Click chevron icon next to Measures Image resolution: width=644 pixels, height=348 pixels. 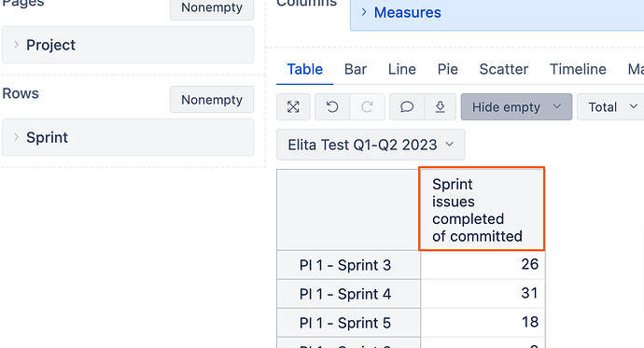pos(363,12)
